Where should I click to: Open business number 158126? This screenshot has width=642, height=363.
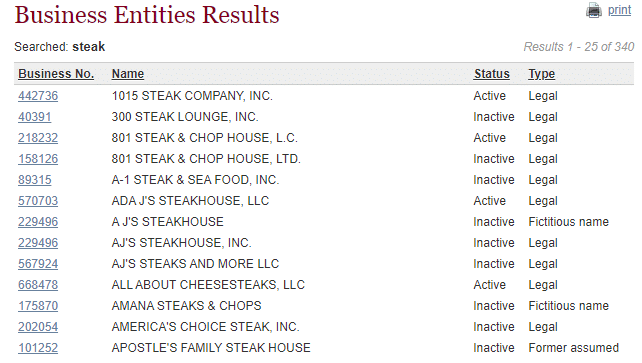pos(38,159)
